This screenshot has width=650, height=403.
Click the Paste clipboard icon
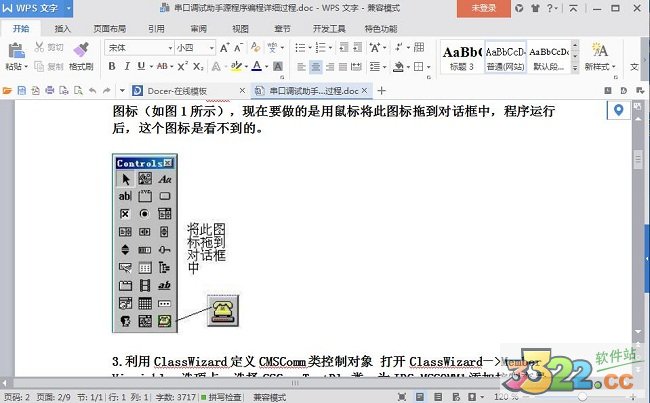pyautogui.click(x=16, y=51)
